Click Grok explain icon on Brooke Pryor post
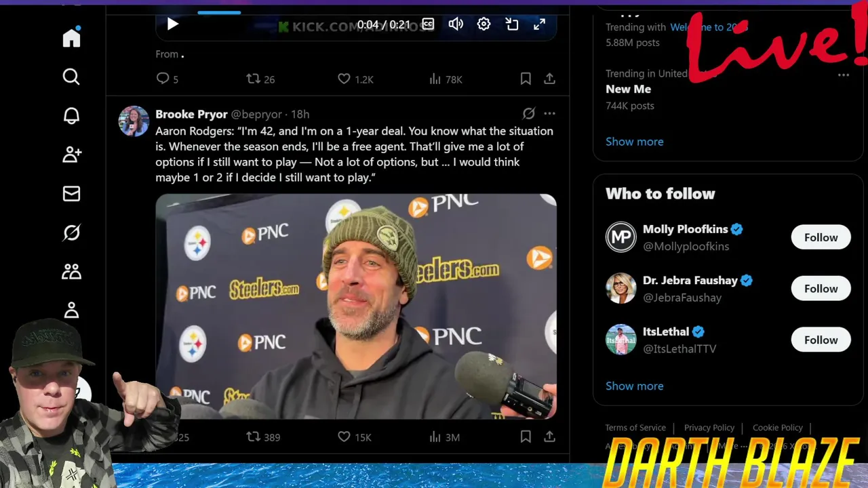The height and width of the screenshot is (488, 868). tap(529, 114)
